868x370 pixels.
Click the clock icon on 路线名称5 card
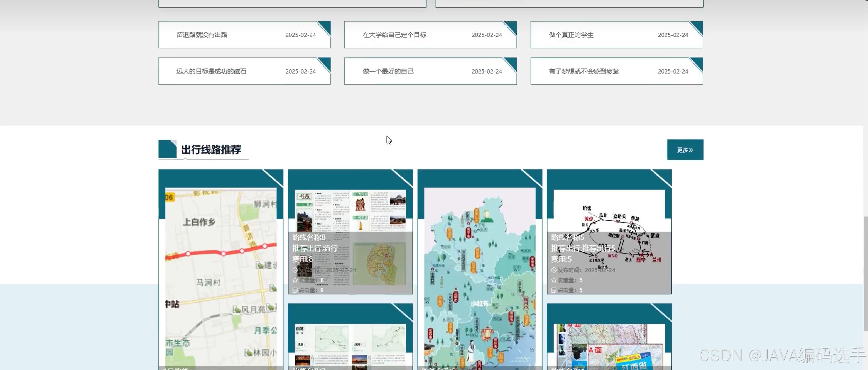tap(554, 270)
